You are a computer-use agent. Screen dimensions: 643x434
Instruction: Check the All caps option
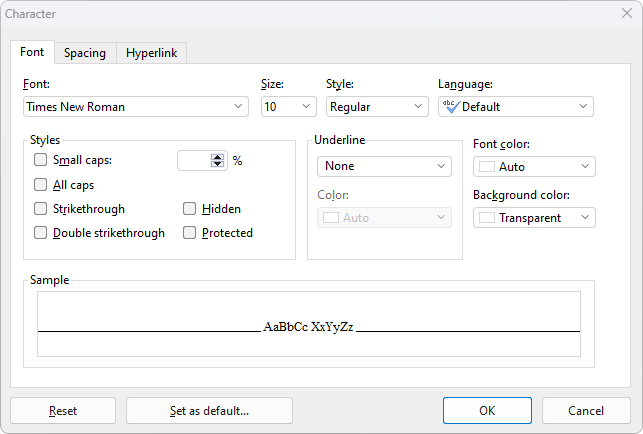(x=40, y=185)
